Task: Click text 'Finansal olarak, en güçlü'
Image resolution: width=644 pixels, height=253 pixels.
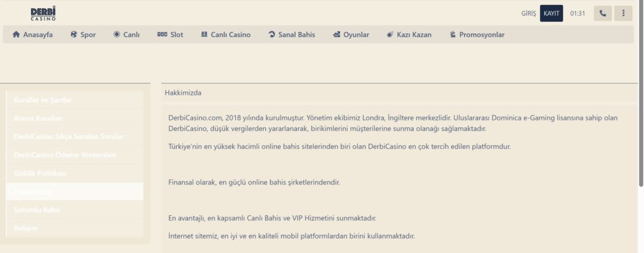Action: pyautogui.click(x=254, y=182)
